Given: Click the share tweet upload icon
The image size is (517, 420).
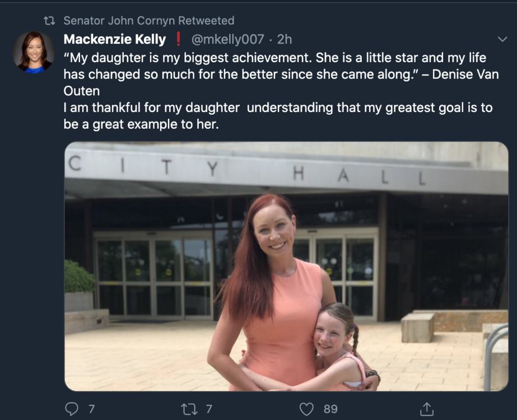Looking at the screenshot, I should [427, 409].
